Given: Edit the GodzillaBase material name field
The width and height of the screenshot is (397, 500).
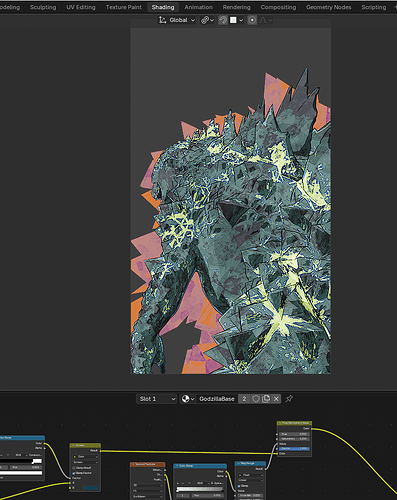Looking at the screenshot, I should pos(217,399).
